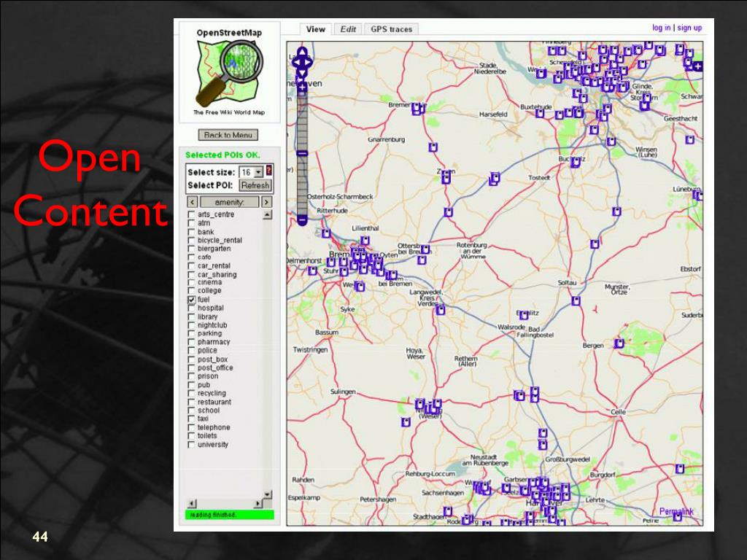Tick the atm checkbox
The height and width of the screenshot is (560, 747).
pos(192,223)
